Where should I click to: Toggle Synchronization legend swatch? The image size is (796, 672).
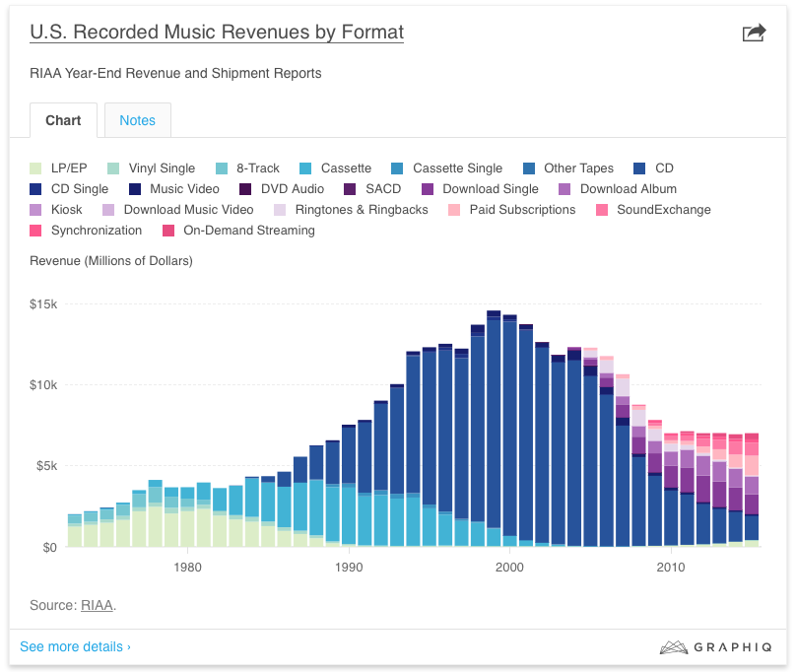[x=35, y=231]
